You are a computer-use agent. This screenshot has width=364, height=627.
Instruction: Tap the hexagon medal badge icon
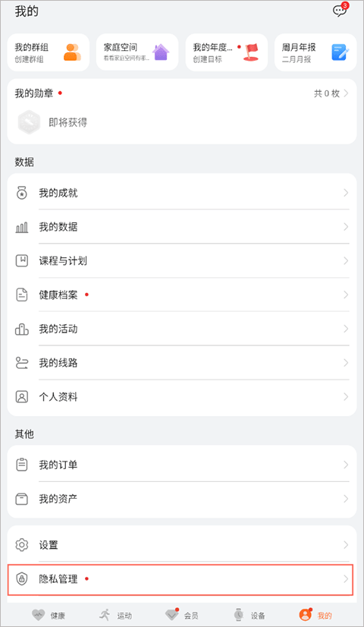(x=29, y=123)
